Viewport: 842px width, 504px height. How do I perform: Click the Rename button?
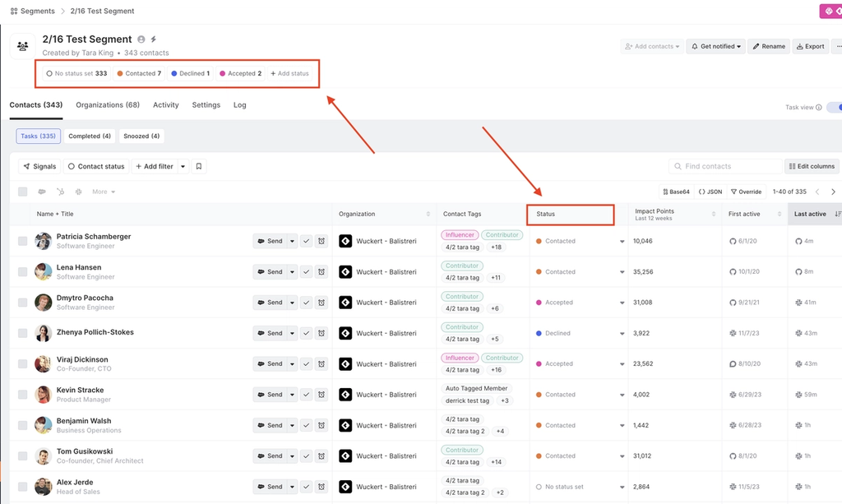point(769,46)
